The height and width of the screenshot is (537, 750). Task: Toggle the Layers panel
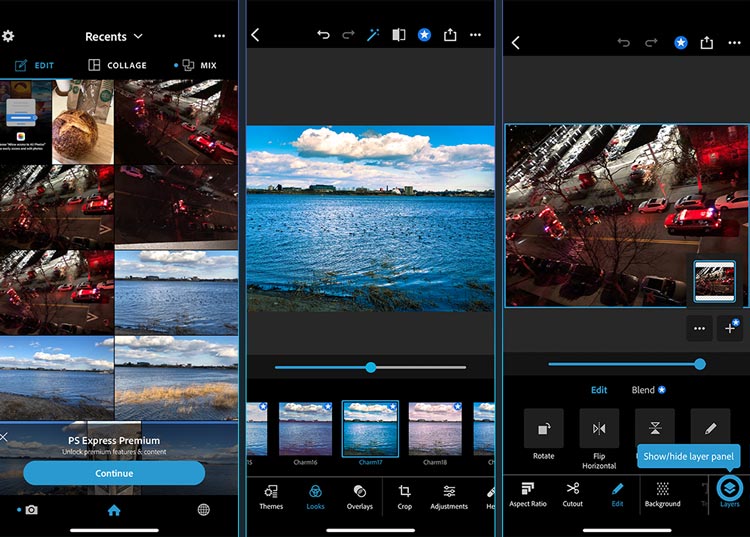[x=730, y=491]
